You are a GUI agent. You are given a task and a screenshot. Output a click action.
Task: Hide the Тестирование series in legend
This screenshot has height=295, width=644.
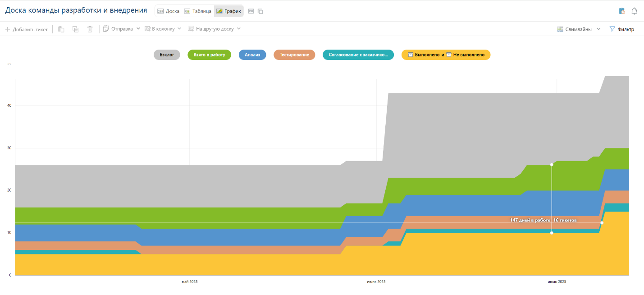pyautogui.click(x=294, y=55)
